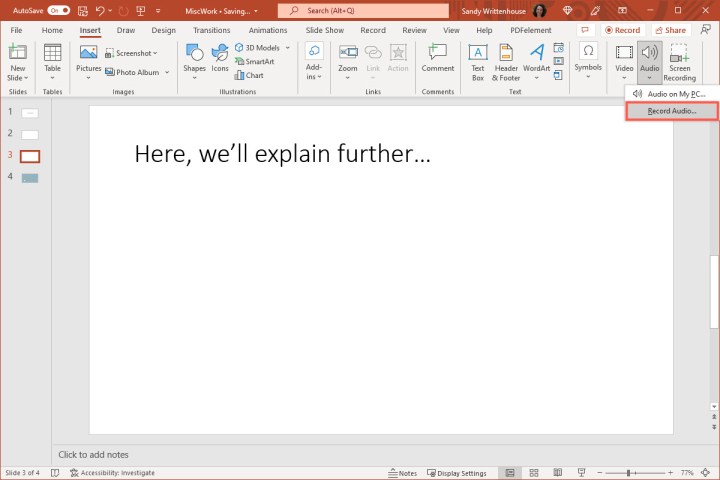Click the diamond premium icon
Screen dimensions: 720x480
567,11
